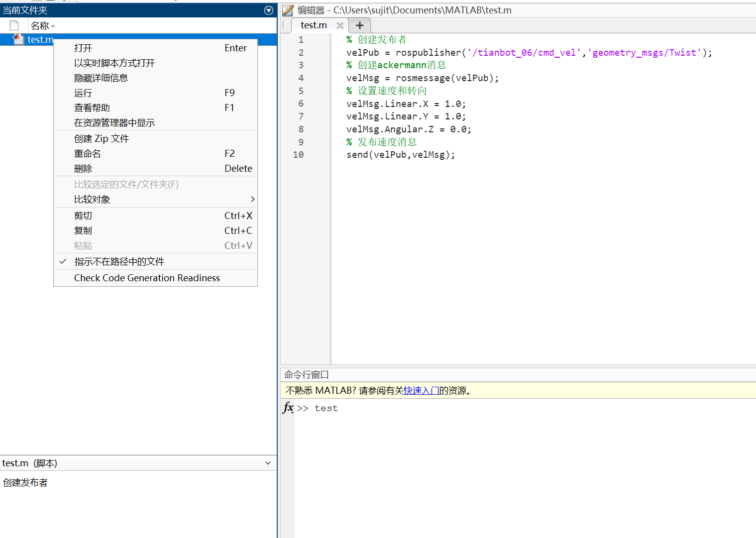
Task: Select 剪切 from the context menu
Action: click(155, 215)
